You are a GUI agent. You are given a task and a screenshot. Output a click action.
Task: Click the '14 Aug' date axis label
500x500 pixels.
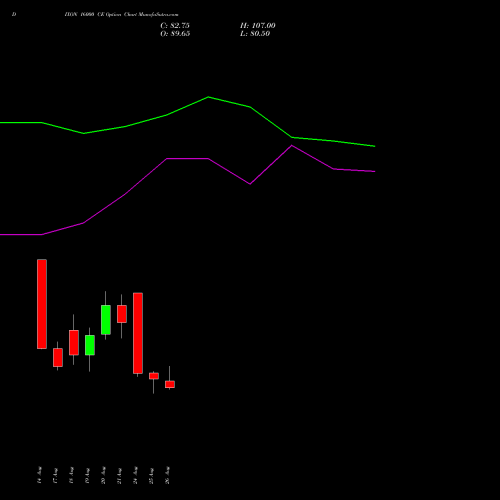pos(39,475)
